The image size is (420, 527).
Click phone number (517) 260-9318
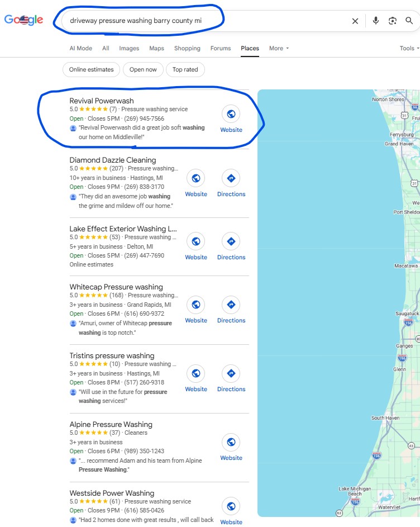[144, 382]
